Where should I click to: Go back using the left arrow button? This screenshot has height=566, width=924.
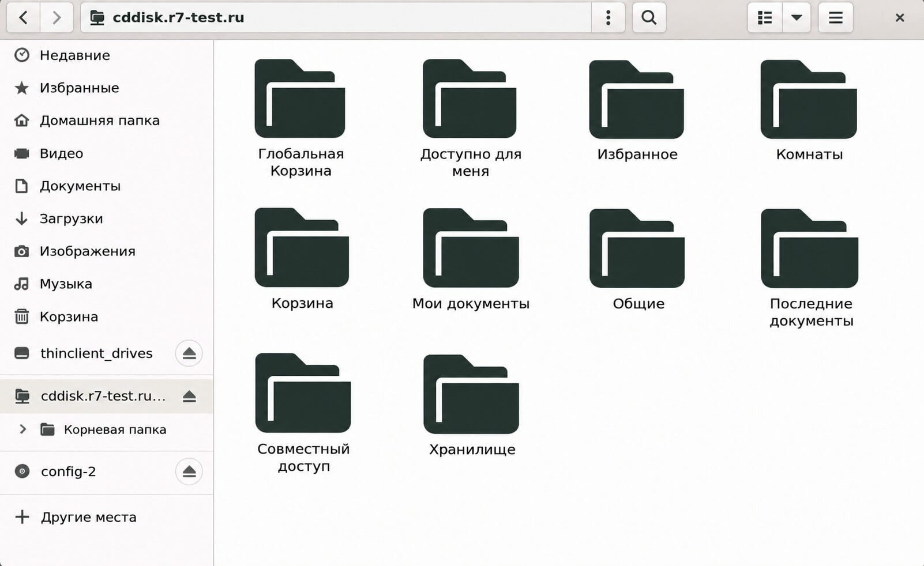coord(23,17)
